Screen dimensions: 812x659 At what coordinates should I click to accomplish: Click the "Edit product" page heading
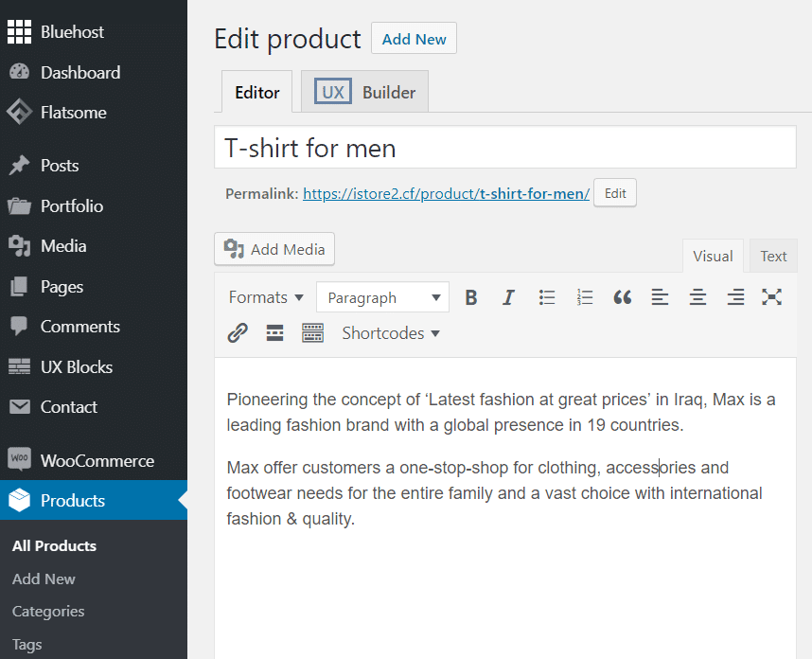[x=288, y=39]
